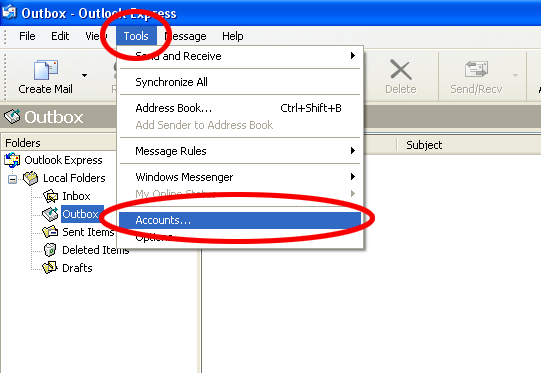Choose Accounts... from Tools menu
The width and height of the screenshot is (541, 373).
[240, 220]
